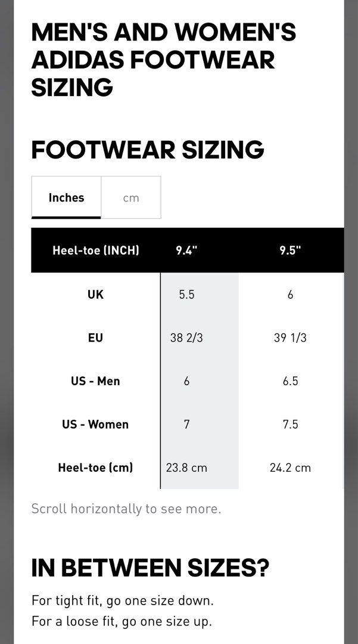Click the FOOTWEAR SIZING heading

pyautogui.click(x=148, y=150)
